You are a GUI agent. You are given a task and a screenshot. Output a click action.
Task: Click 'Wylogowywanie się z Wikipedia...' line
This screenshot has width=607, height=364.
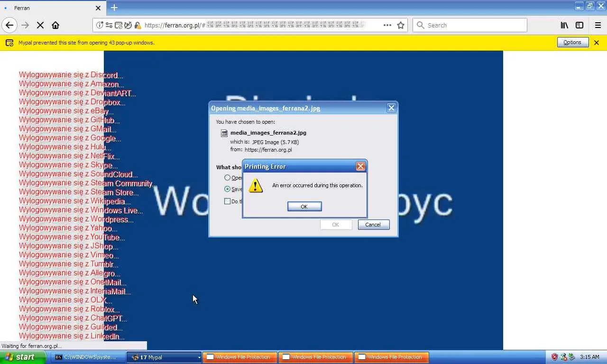pyautogui.click(x=75, y=201)
